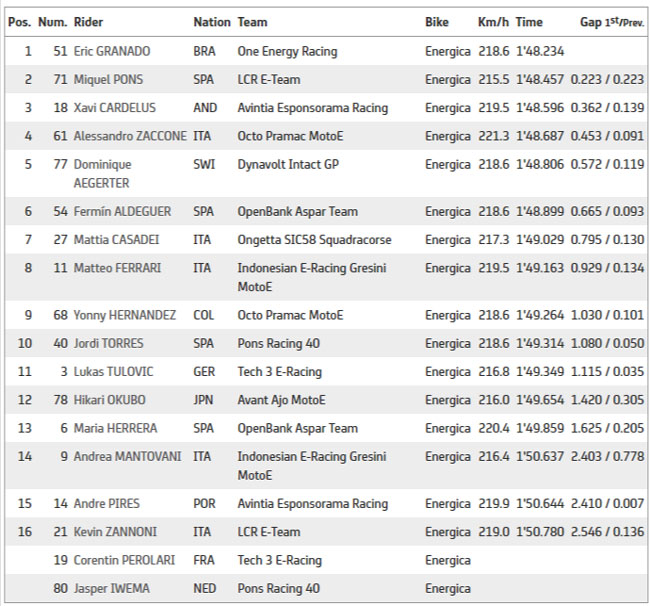Click the NED nation code
The image size is (650, 606).
(205, 588)
